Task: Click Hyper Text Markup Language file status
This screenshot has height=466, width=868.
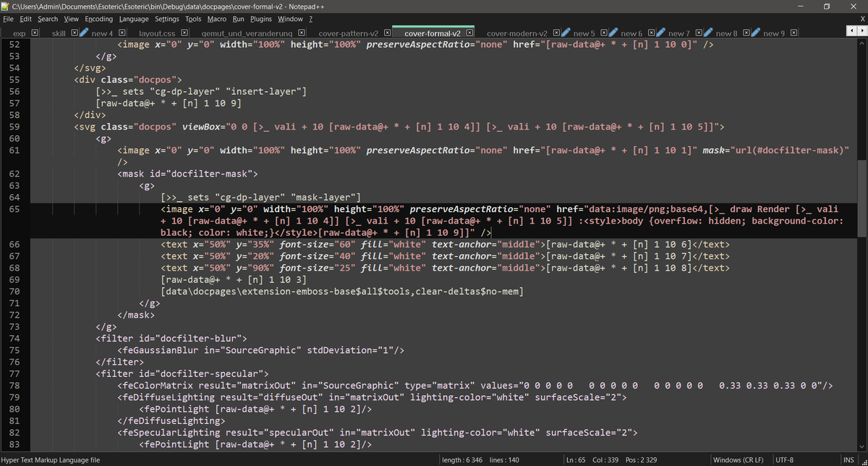Action: 51,460
